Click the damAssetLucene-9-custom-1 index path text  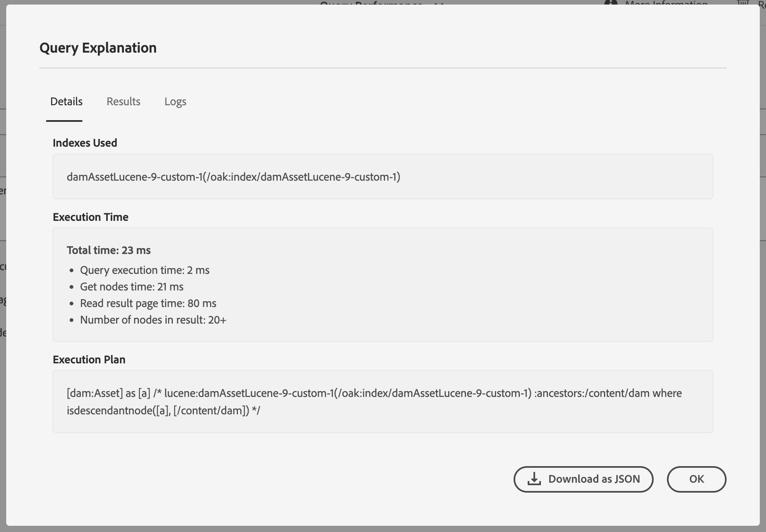(233, 177)
